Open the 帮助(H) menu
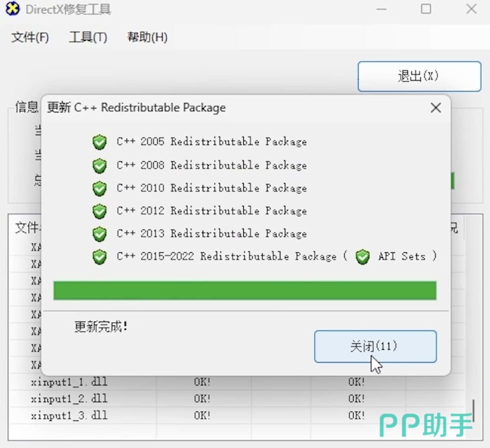This screenshot has height=448, width=490. pyautogui.click(x=147, y=37)
